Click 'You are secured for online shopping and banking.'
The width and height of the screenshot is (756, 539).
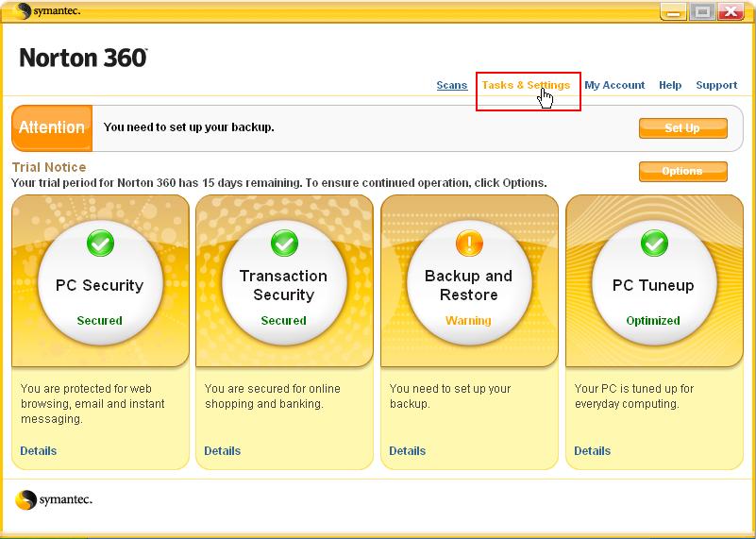pos(273,396)
